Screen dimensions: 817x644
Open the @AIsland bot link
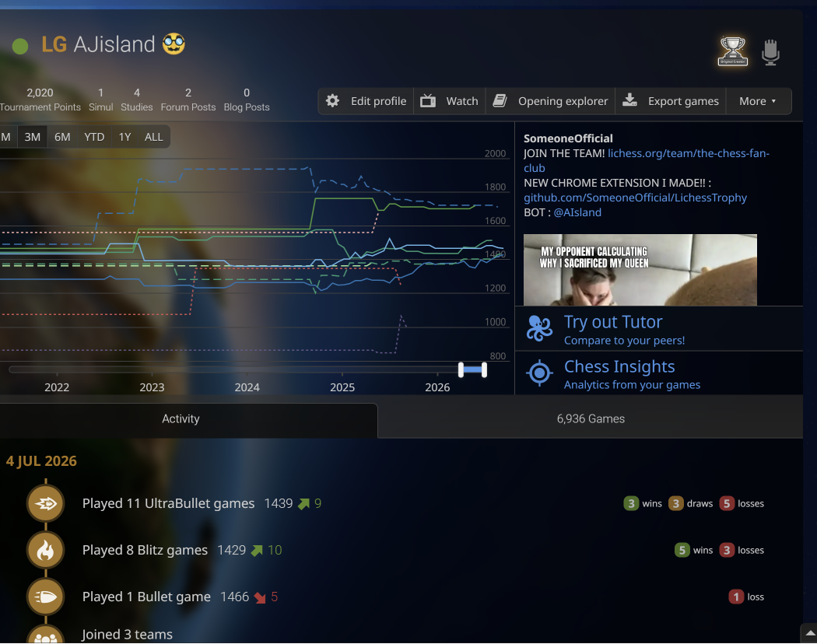tap(577, 212)
